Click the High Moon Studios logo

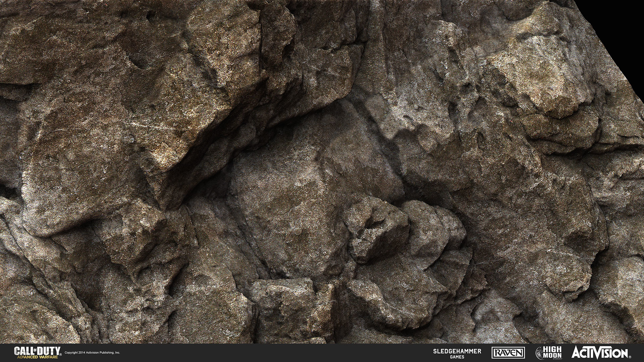coord(550,353)
